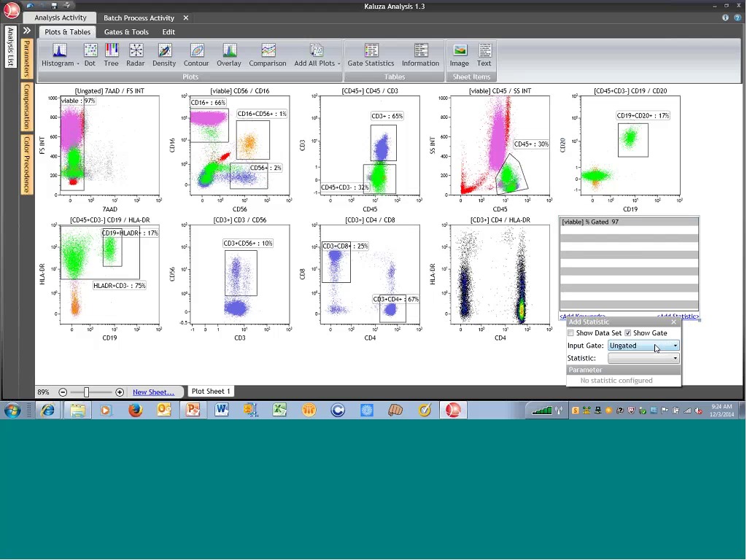Uncheck the Show Gate checkbox

click(x=628, y=332)
